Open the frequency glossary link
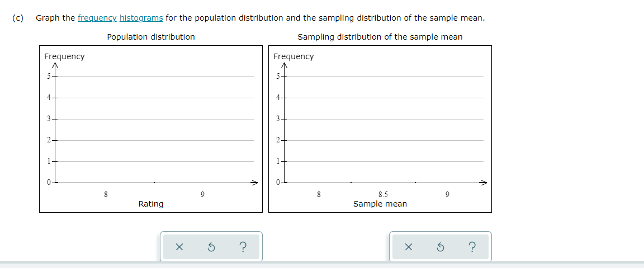 [97, 18]
